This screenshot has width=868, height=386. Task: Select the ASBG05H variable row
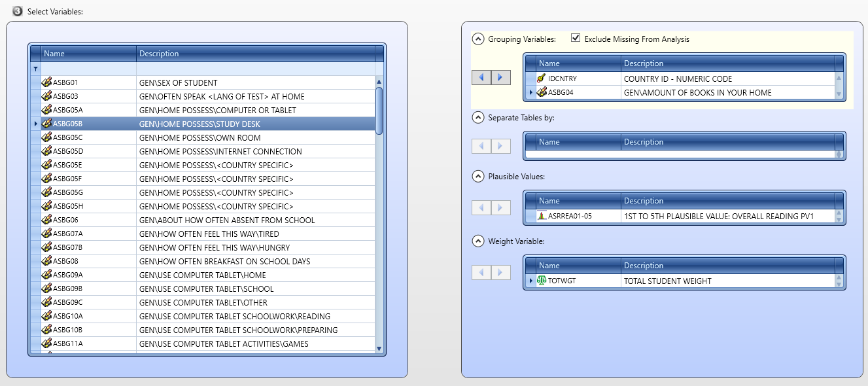(203, 206)
